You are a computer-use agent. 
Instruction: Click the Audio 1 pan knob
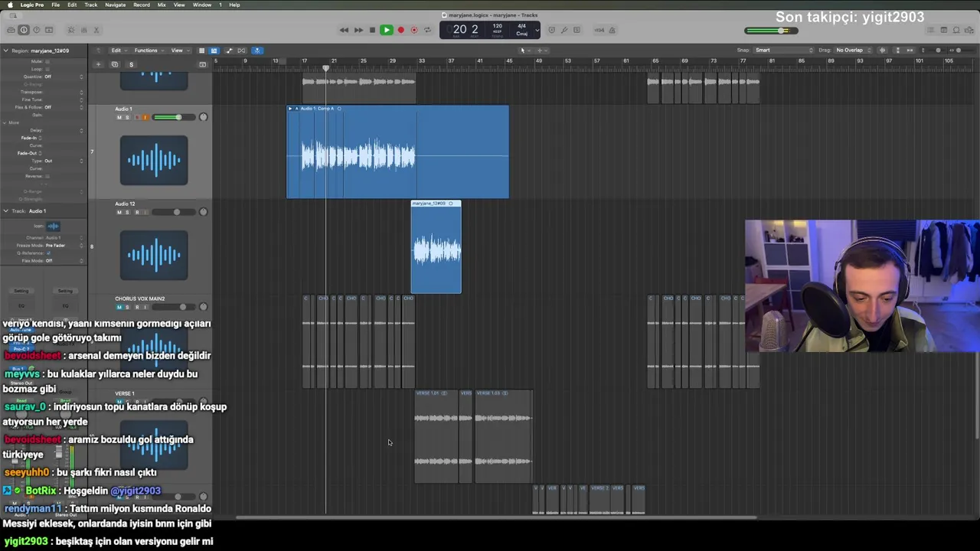pyautogui.click(x=203, y=117)
